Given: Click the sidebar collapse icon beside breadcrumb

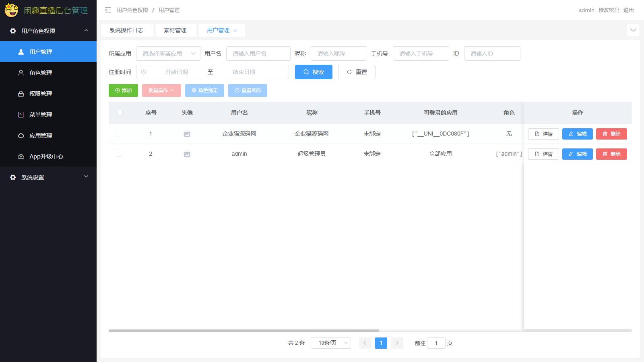Looking at the screenshot, I should [x=108, y=10].
